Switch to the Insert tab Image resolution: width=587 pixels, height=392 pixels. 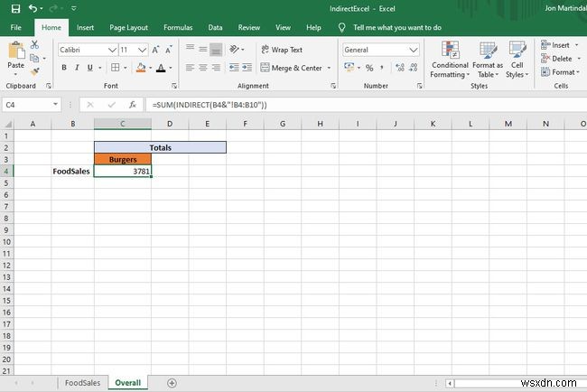point(85,27)
